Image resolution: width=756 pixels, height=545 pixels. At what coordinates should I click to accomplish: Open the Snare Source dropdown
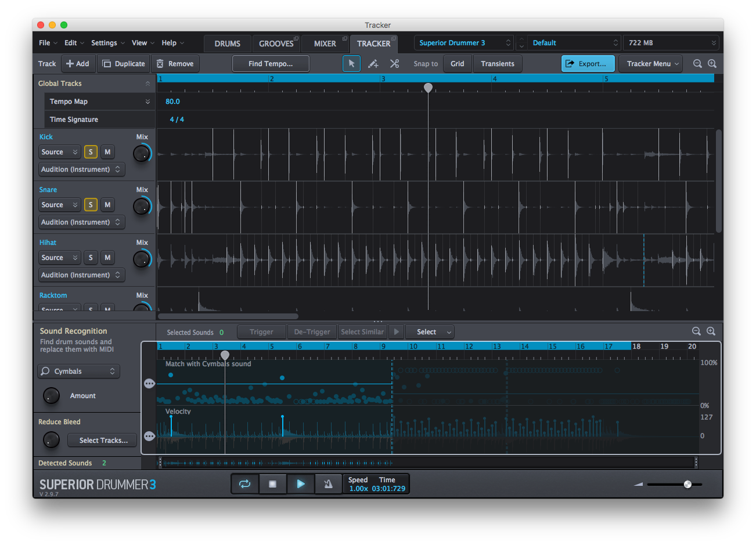[x=60, y=205]
